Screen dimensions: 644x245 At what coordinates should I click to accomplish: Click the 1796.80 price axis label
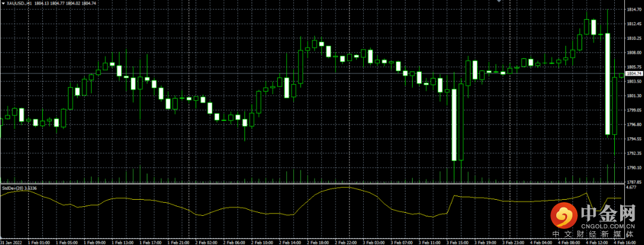pos(635,125)
